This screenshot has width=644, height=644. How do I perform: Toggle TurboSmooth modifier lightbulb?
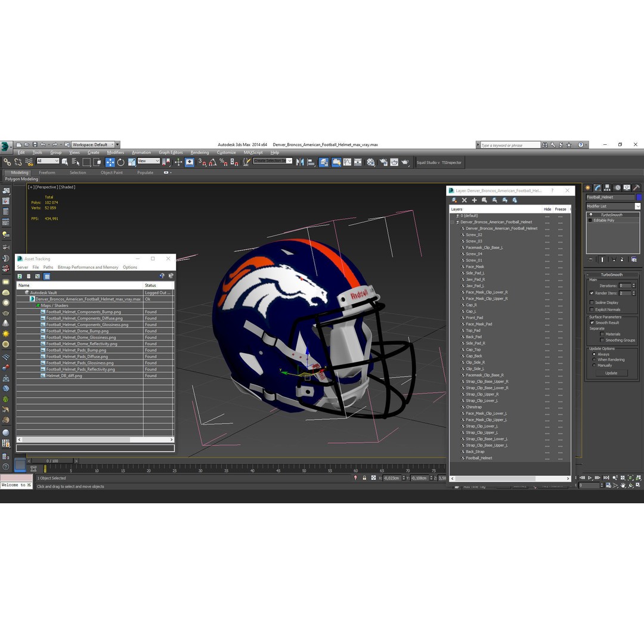pyautogui.click(x=591, y=215)
